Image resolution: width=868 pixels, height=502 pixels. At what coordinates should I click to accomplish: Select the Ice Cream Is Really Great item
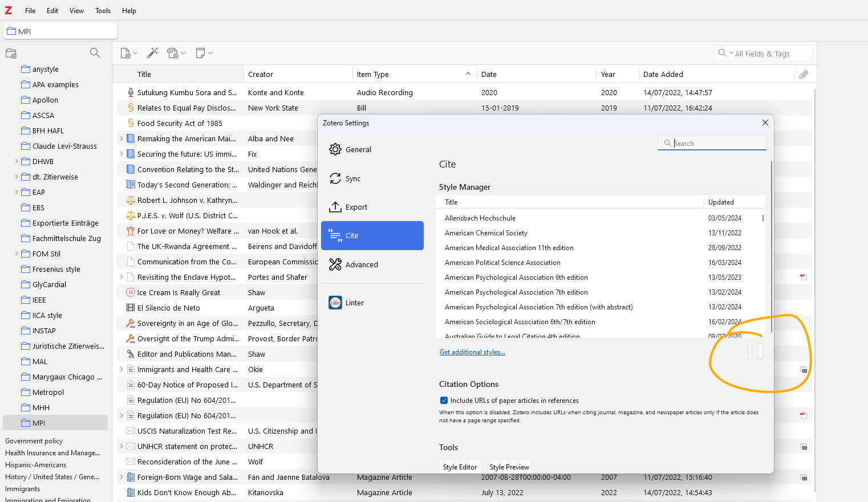[x=218, y=292]
